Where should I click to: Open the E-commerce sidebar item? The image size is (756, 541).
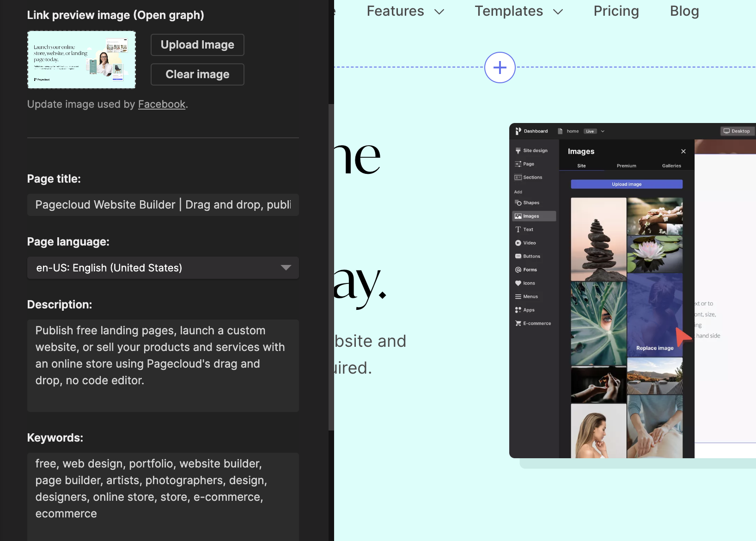(x=537, y=323)
